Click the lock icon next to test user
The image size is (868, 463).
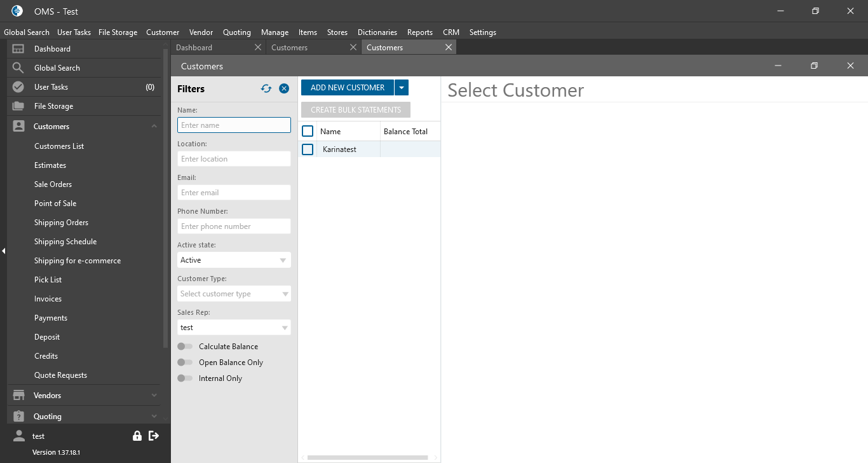[137, 436]
